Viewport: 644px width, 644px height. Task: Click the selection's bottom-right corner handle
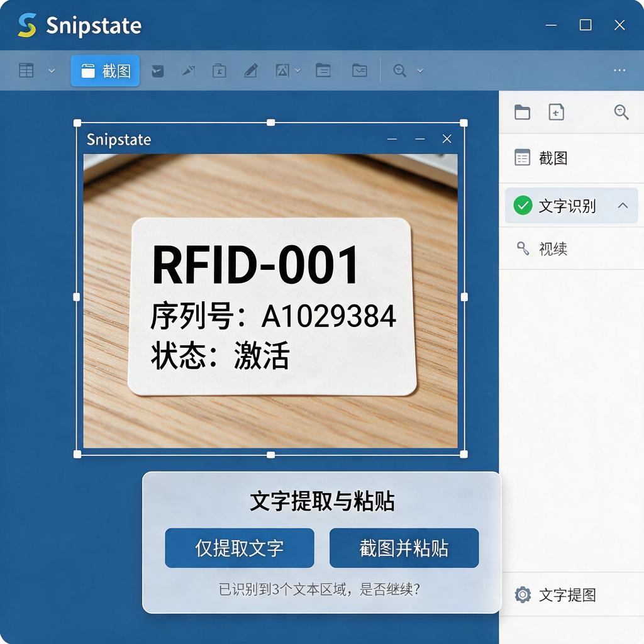[x=464, y=454]
